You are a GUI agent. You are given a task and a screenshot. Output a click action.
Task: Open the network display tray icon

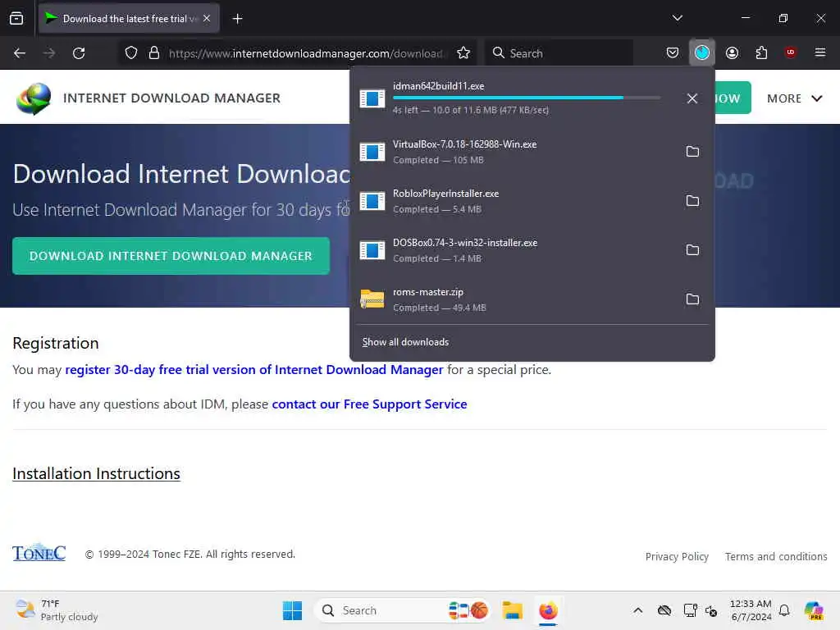690,610
